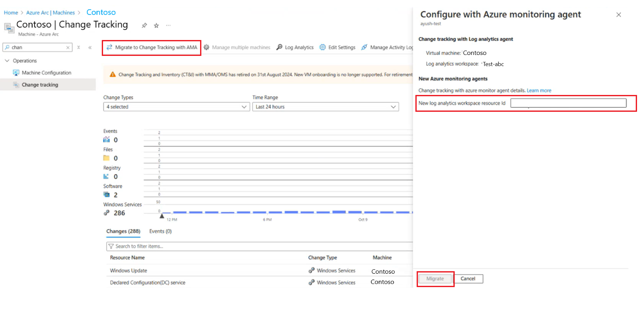Select Change tracking in sidebar
This screenshot has width=644, height=309.
point(48,85)
